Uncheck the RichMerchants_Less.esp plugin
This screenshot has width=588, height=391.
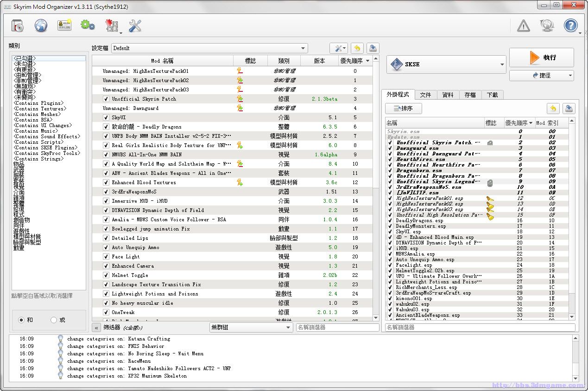[x=390, y=288]
